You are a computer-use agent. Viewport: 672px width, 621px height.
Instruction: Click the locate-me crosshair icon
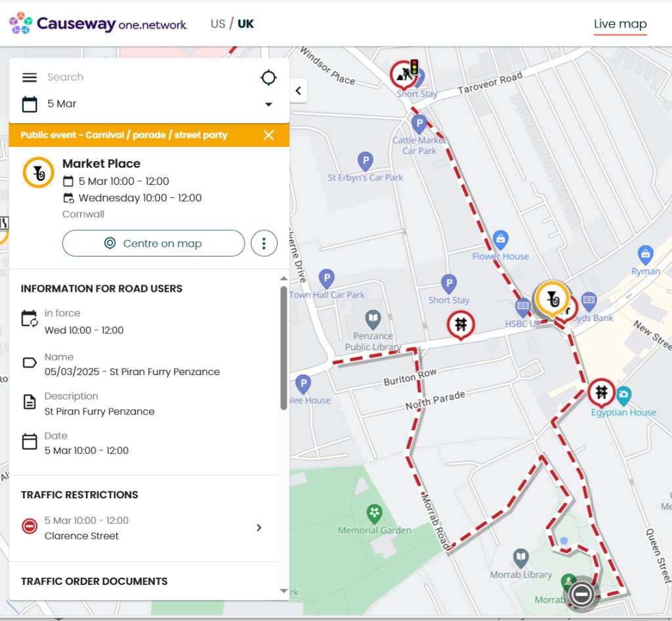tap(268, 78)
